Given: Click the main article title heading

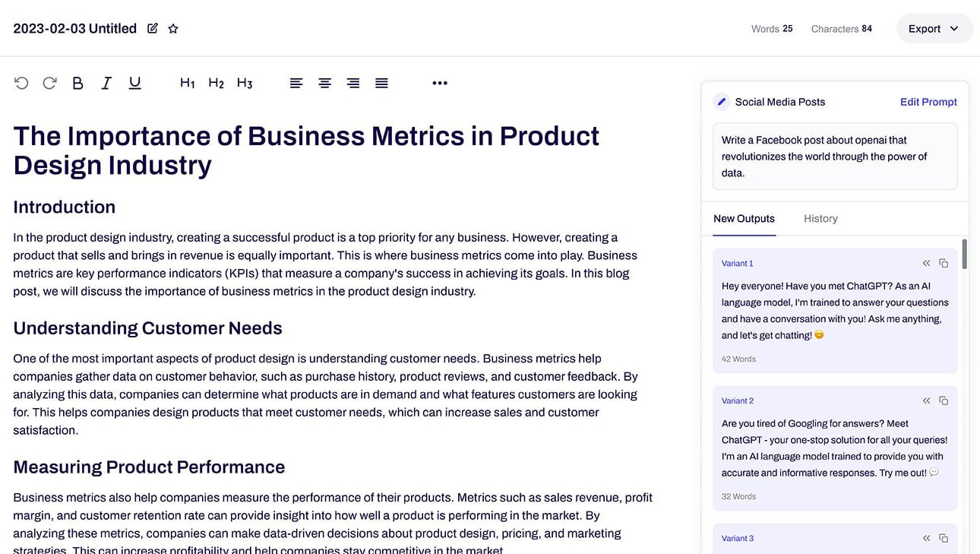Looking at the screenshot, I should pos(306,150).
